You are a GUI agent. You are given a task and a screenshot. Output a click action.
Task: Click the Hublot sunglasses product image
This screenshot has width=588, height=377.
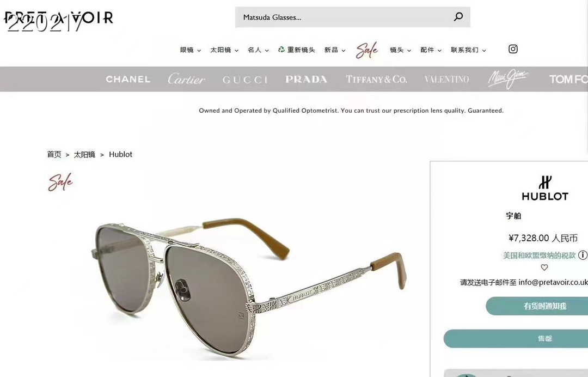[x=248, y=285]
